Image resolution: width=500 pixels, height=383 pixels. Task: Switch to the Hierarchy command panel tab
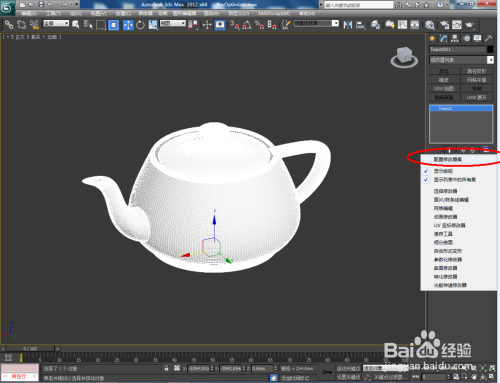point(455,38)
